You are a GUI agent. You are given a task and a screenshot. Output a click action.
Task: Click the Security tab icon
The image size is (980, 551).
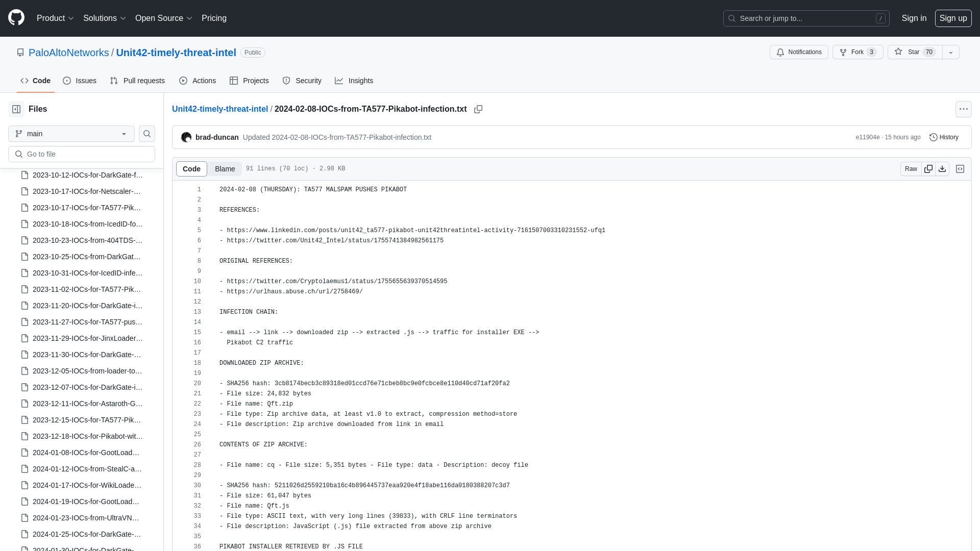click(x=286, y=80)
